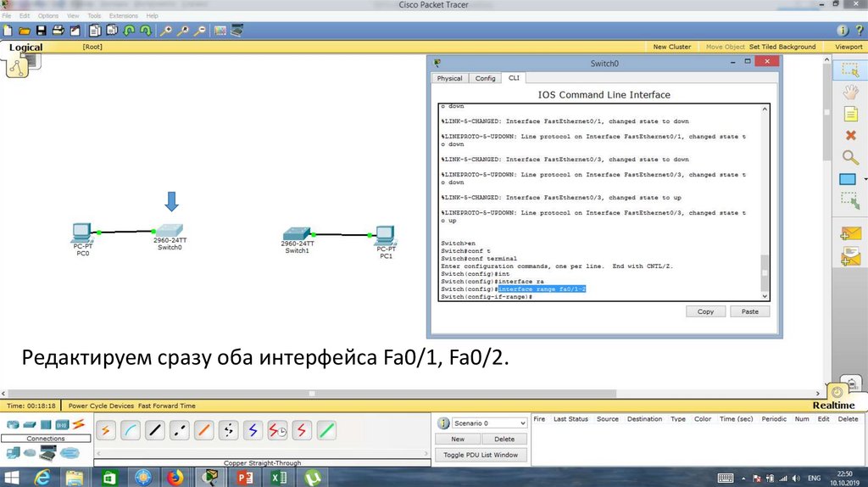Expand the Draw shape tool dropdown arrow
Viewport: 868px width, 487px height.
865,180
